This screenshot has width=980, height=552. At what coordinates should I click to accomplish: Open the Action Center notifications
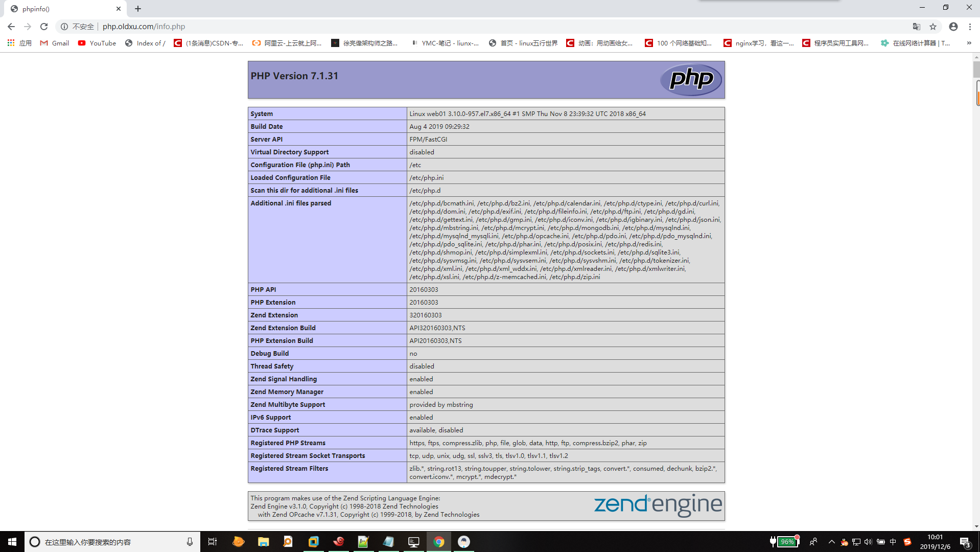(x=965, y=542)
